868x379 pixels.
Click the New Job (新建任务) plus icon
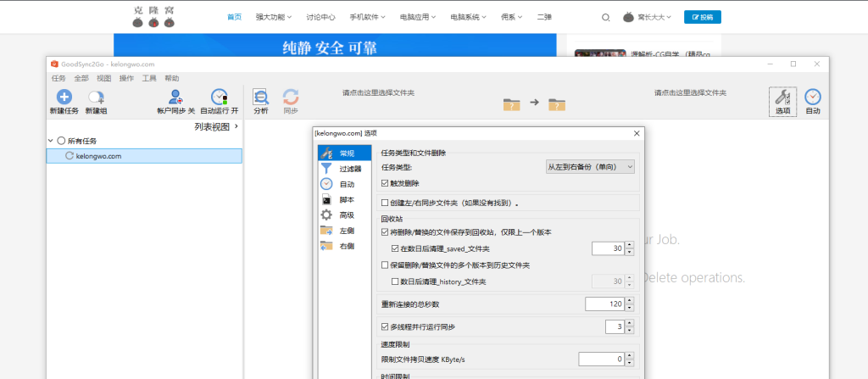(x=64, y=97)
